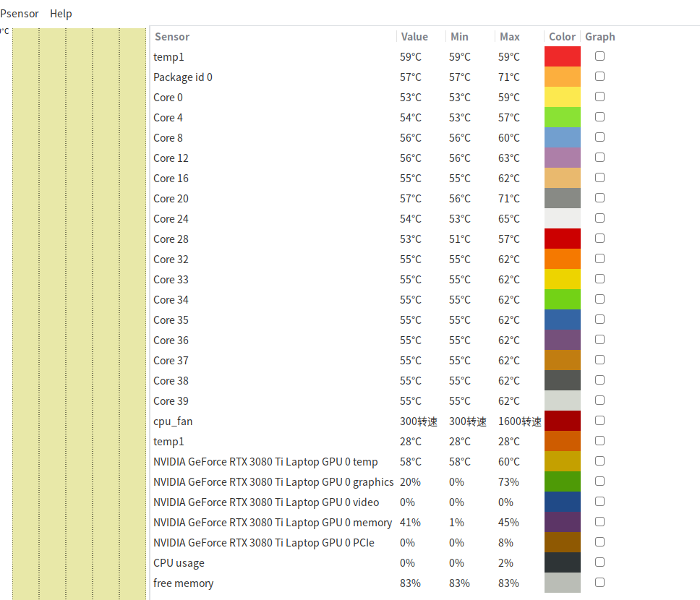Viewport: 700px width, 600px height.
Task: Tick the graph checkbox for Core 20
Action: [x=599, y=198]
